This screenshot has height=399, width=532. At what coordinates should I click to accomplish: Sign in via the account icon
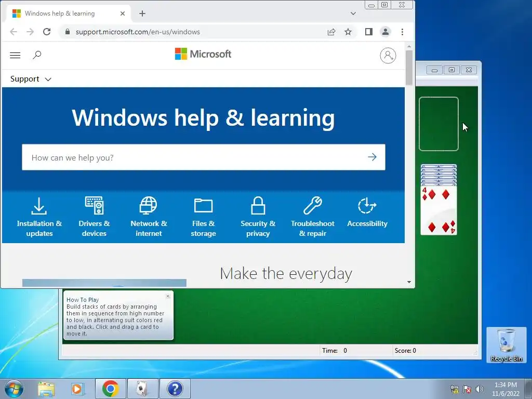(x=388, y=56)
